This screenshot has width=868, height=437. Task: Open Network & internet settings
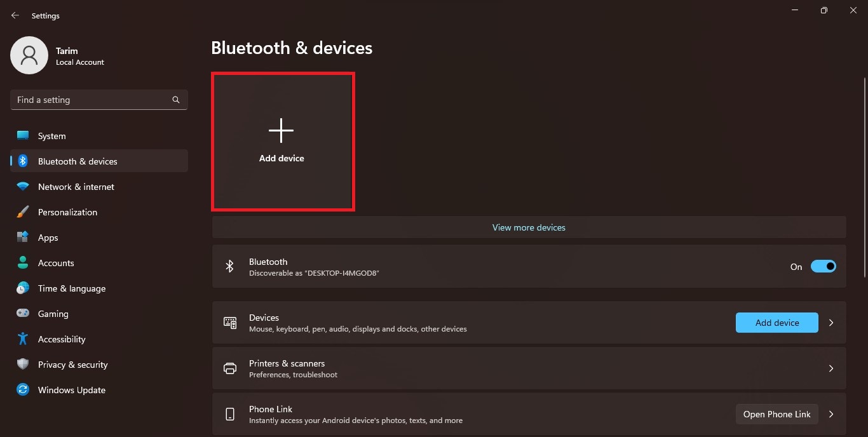(76, 186)
